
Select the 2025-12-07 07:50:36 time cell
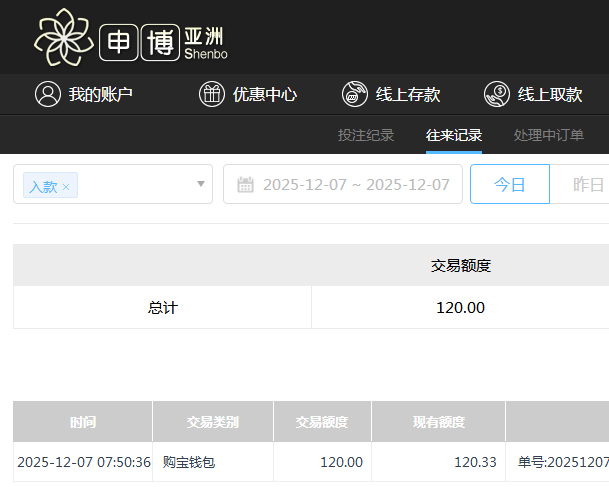click(x=84, y=462)
